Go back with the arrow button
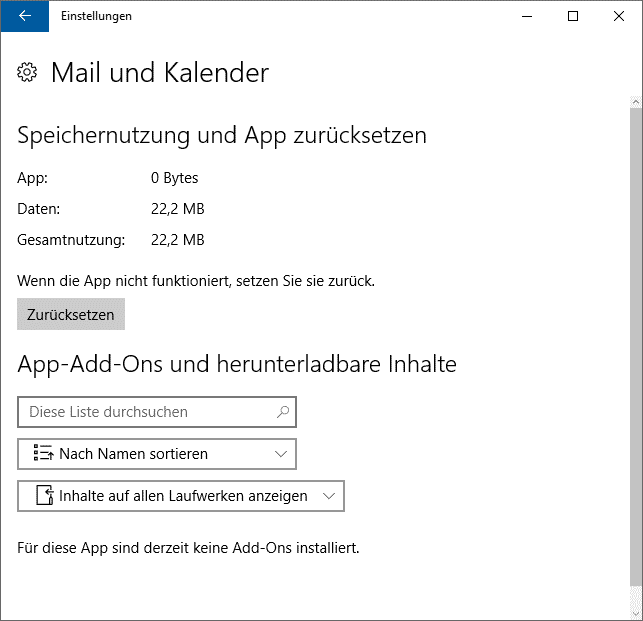Image resolution: width=643 pixels, height=621 pixels. [x=25, y=16]
